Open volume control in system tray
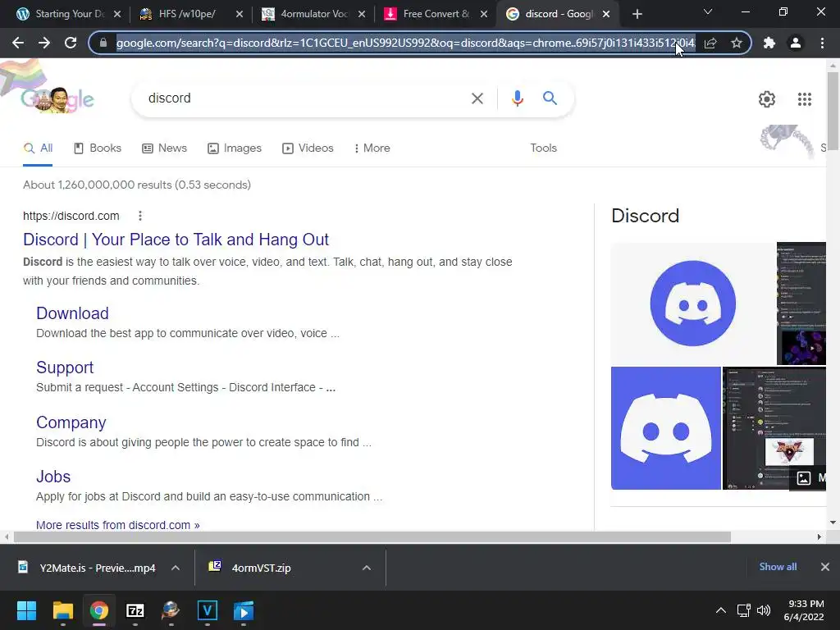The image size is (840, 630). pos(764,610)
